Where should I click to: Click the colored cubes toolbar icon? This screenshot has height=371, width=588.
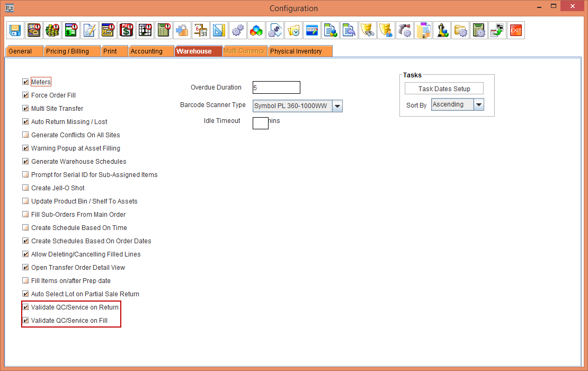[x=256, y=30]
